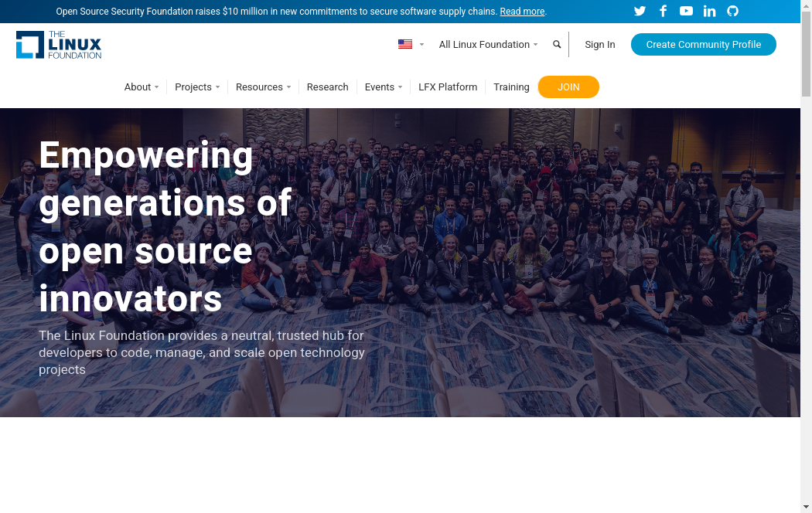Open the LinkedIn social icon
Image resolution: width=812 pixels, height=513 pixels.
tap(709, 11)
